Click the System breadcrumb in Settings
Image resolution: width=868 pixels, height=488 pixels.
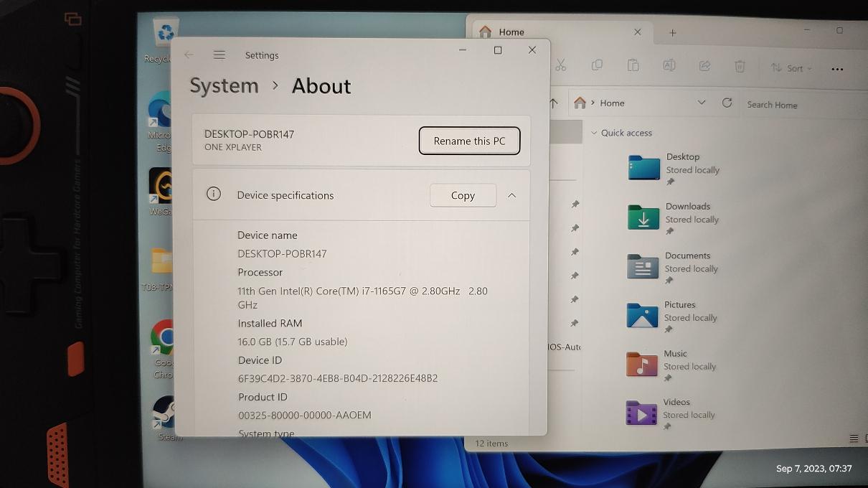[224, 85]
